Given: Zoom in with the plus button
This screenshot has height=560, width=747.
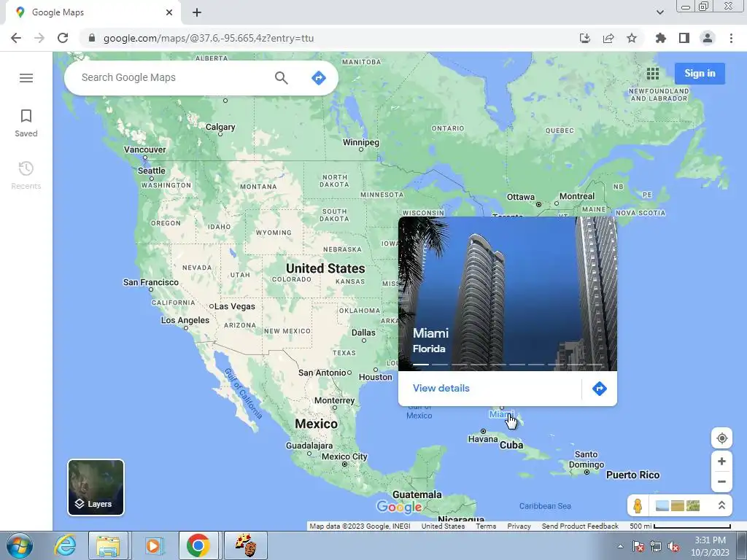Looking at the screenshot, I should click(x=721, y=461).
